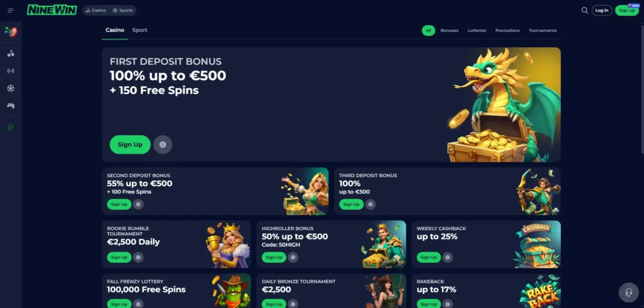Show info for First Deposit Bonus
The width and height of the screenshot is (644, 308).
163,145
